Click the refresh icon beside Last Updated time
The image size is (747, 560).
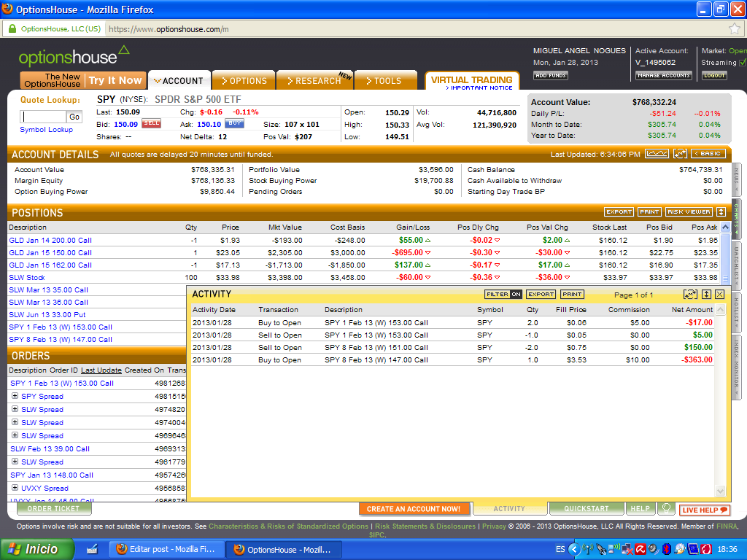click(680, 153)
